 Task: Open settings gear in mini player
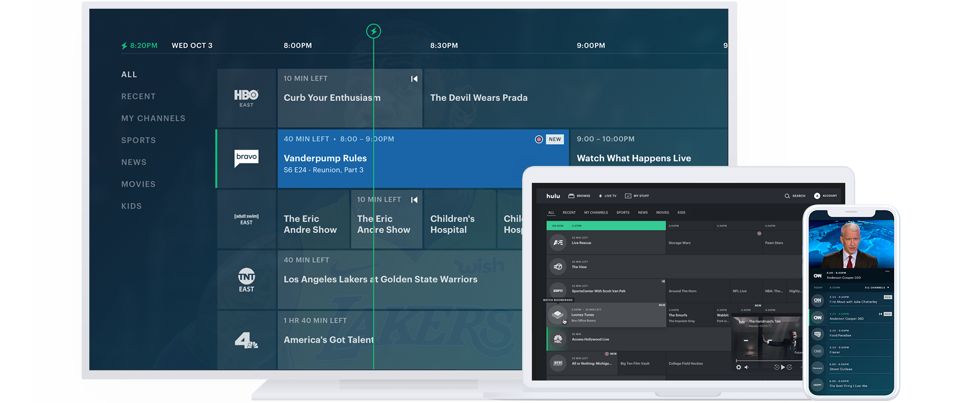pyautogui.click(x=739, y=367)
